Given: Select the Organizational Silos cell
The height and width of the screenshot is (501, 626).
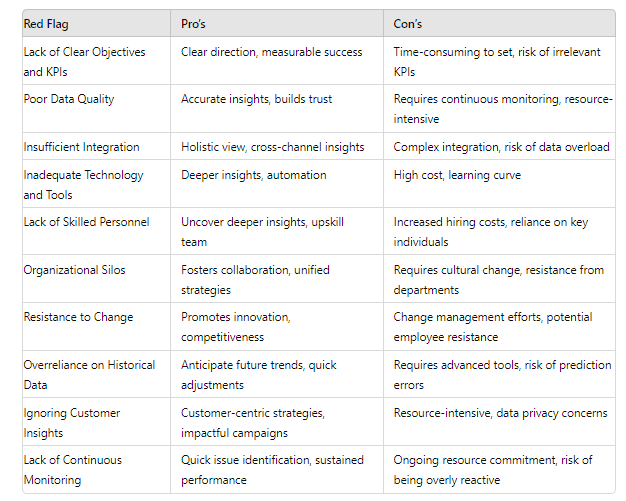Looking at the screenshot, I should coord(96,279).
